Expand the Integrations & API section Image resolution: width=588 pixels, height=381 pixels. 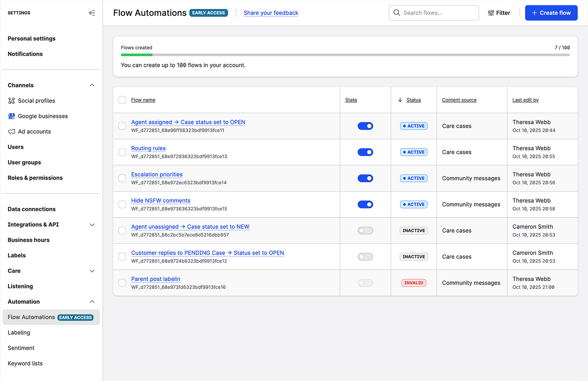point(92,225)
